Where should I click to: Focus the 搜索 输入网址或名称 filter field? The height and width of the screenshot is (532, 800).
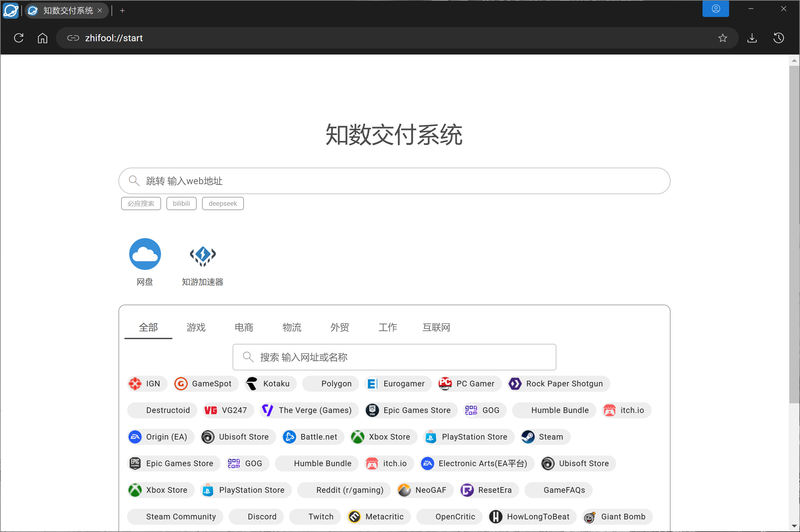click(x=394, y=357)
